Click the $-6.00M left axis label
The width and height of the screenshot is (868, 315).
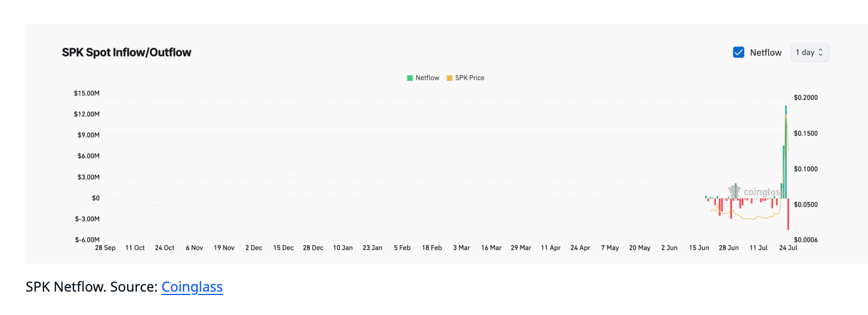tap(87, 240)
